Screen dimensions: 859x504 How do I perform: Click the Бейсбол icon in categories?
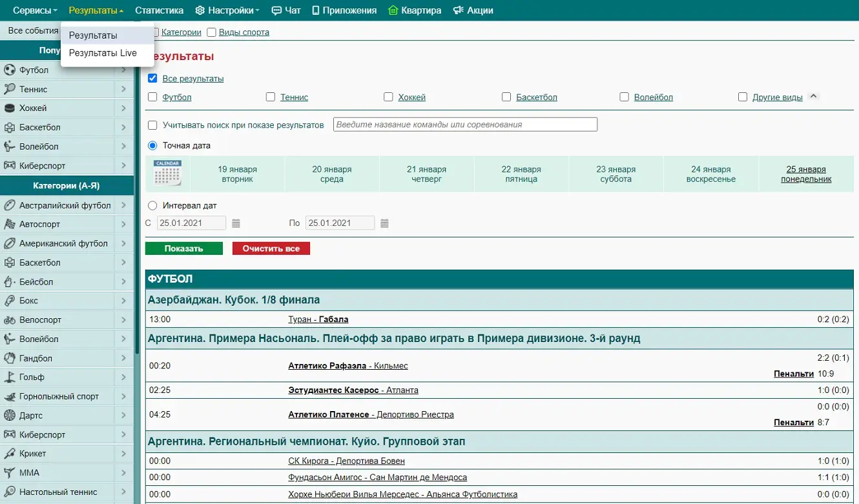pyautogui.click(x=10, y=282)
